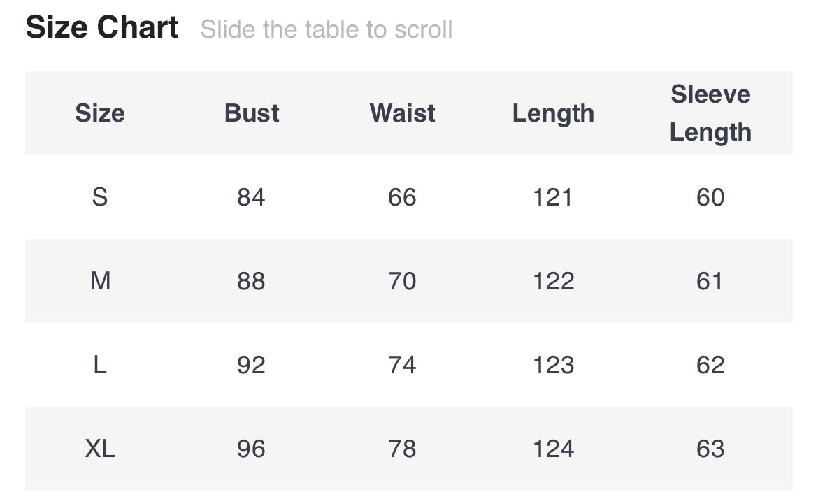Select the Size column header
This screenshot has height=504, width=818.
(x=100, y=113)
